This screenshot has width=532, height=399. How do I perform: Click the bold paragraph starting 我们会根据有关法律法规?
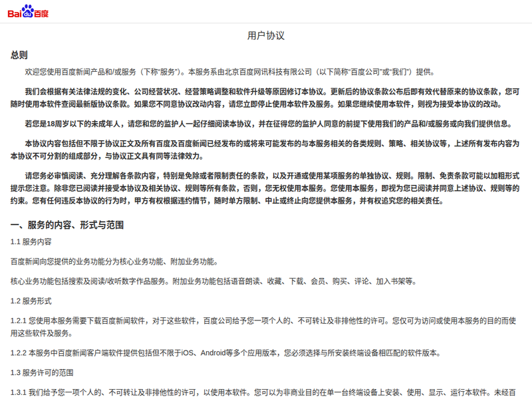(265, 98)
